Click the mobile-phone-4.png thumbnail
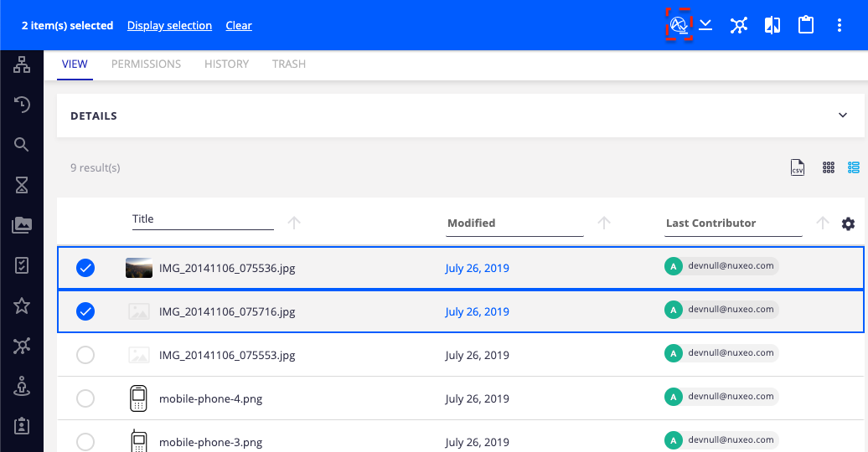The width and height of the screenshot is (868, 452). [138, 398]
